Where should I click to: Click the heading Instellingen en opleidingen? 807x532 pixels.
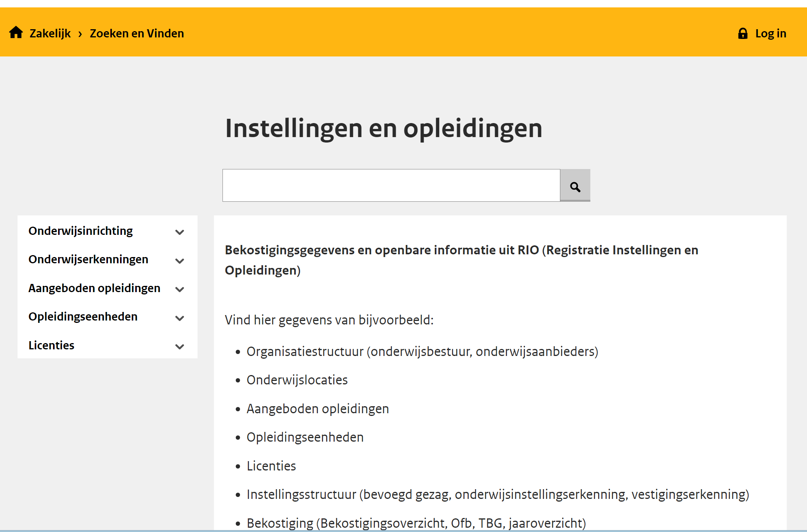(x=384, y=129)
